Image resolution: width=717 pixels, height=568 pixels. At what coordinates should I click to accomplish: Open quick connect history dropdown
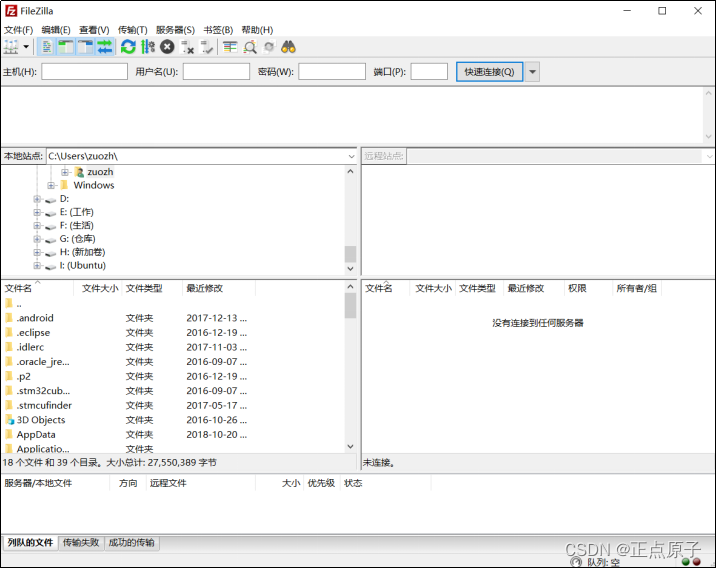point(532,72)
